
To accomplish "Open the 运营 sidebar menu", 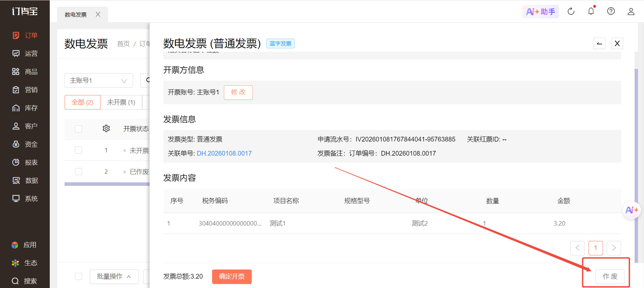I will click(25, 53).
